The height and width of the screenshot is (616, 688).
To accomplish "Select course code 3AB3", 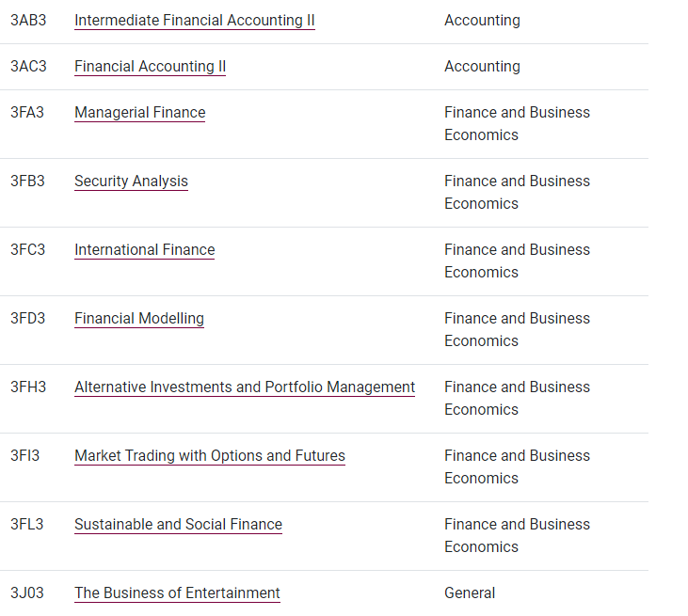I will (28, 20).
